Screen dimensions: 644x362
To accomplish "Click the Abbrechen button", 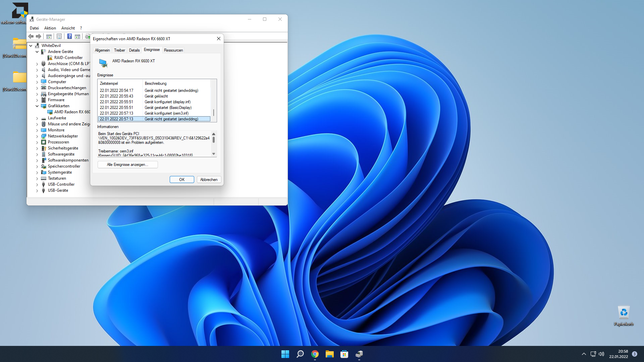I will pyautogui.click(x=209, y=180).
